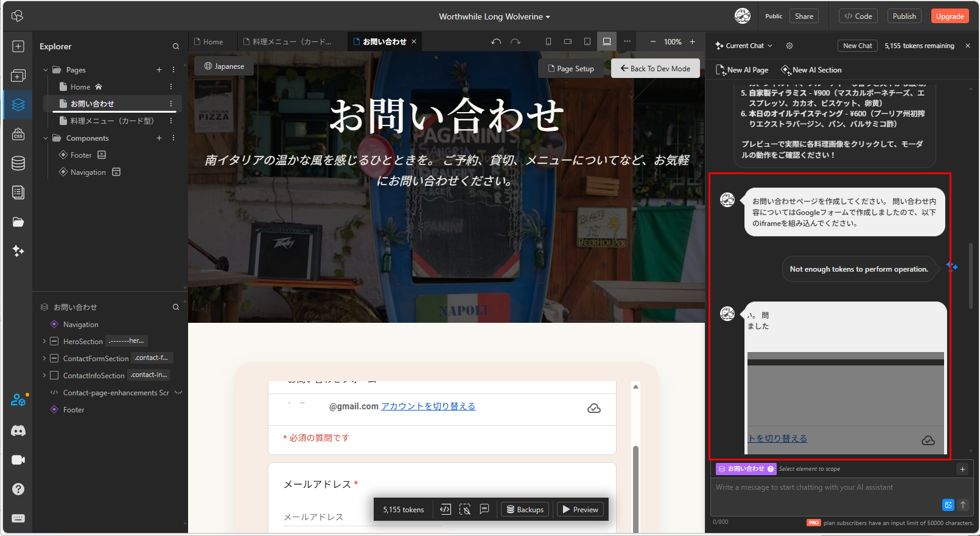Expand the HeroSection layer
980x536 pixels.
tap(44, 341)
